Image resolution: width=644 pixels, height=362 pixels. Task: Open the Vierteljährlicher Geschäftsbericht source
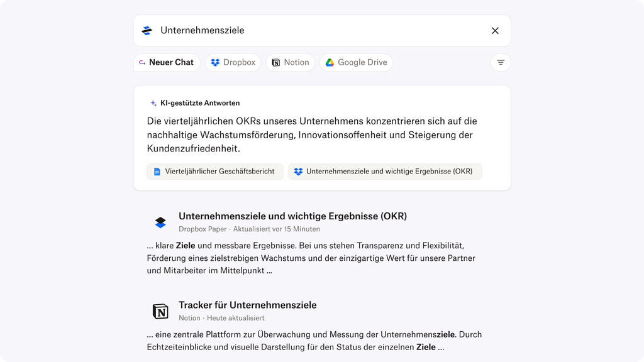[x=215, y=171]
